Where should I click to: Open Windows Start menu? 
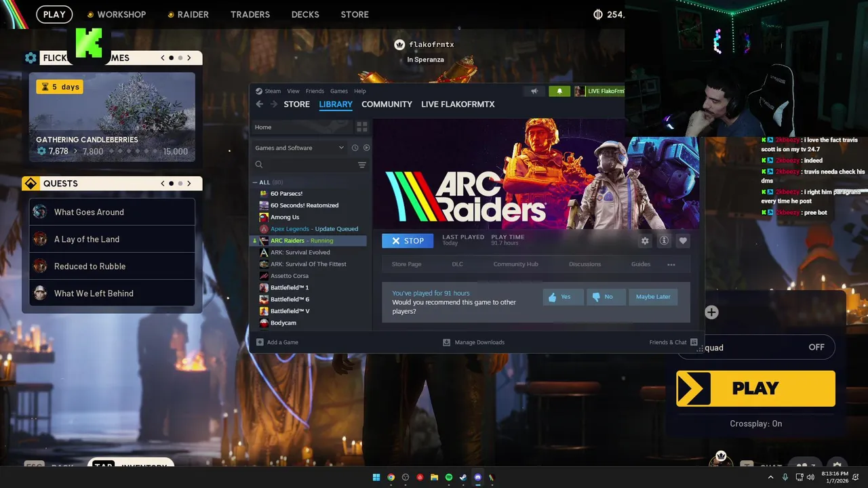pos(376,477)
